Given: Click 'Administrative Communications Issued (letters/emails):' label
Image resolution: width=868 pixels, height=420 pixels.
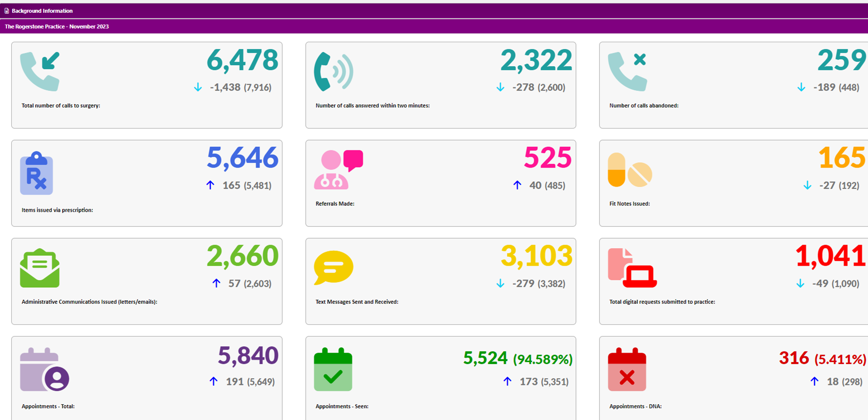Looking at the screenshot, I should (89, 302).
